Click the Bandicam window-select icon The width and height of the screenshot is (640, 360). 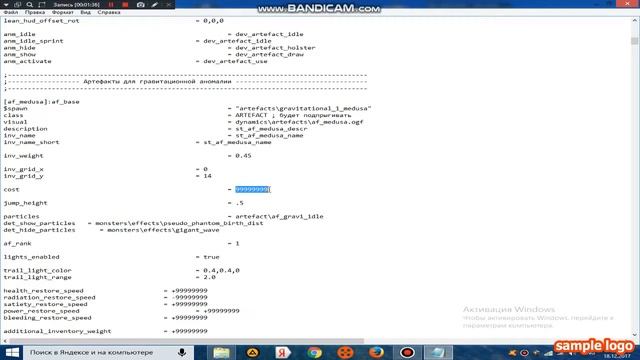point(18,4)
